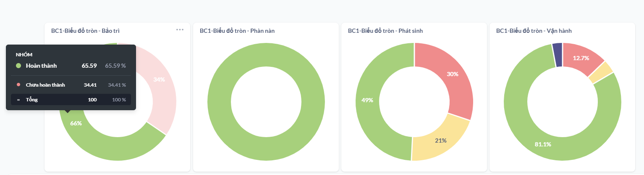Click the equals sign beside Tổng
Image resolution: width=644 pixels, height=175 pixels.
click(18, 100)
